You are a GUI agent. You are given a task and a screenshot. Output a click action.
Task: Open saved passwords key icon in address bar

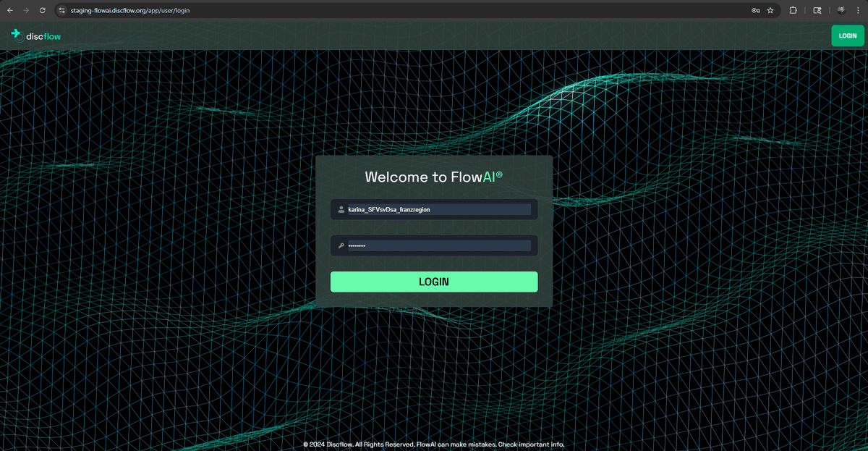pyautogui.click(x=755, y=11)
